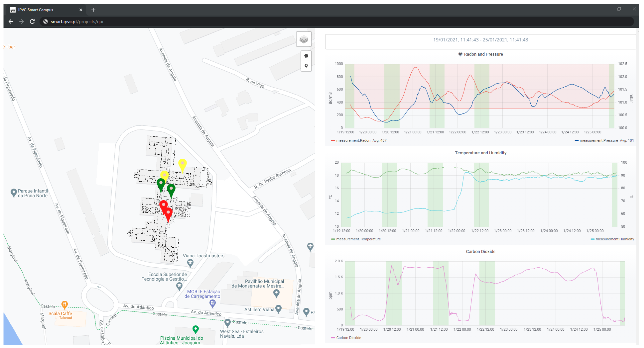The image size is (644, 348).
Task: Click the heart icon beside Radon title
Action: tap(460, 54)
